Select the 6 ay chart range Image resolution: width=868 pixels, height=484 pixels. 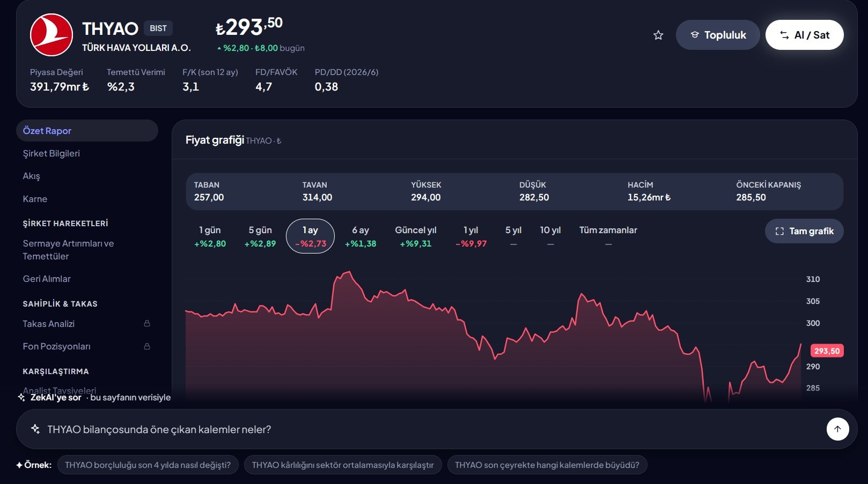[361, 236]
